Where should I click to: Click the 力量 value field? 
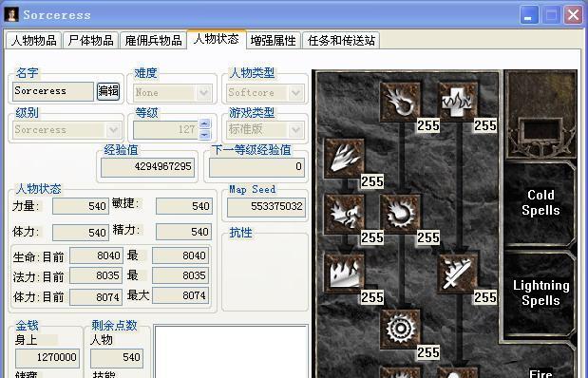80,206
